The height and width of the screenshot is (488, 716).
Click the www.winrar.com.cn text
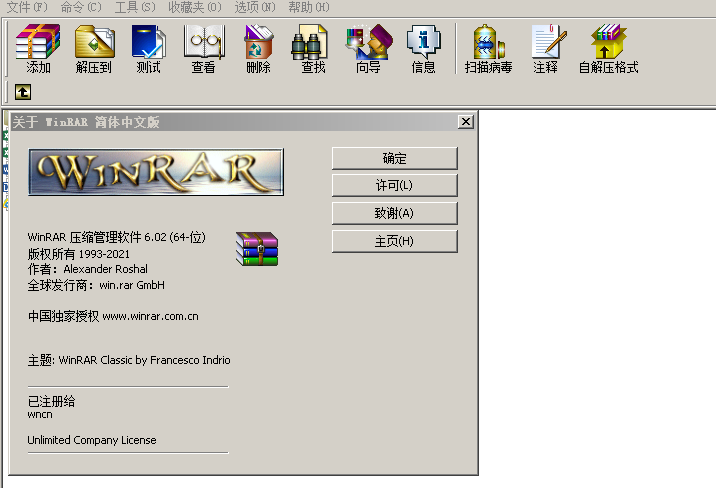151,316
